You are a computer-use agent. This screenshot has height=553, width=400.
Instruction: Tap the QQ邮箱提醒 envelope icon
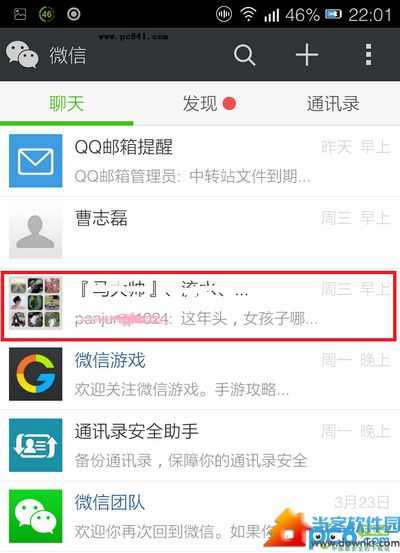point(35,161)
